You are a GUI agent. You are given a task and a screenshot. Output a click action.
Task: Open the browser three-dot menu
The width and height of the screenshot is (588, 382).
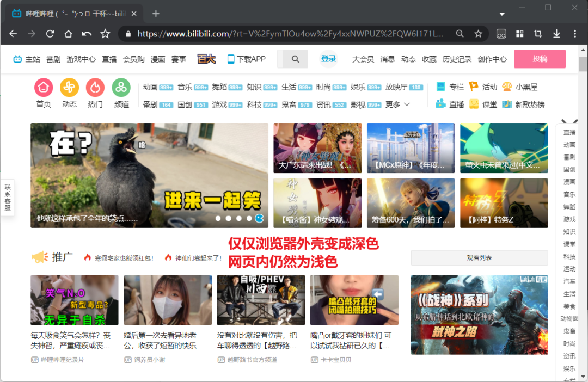(x=575, y=34)
